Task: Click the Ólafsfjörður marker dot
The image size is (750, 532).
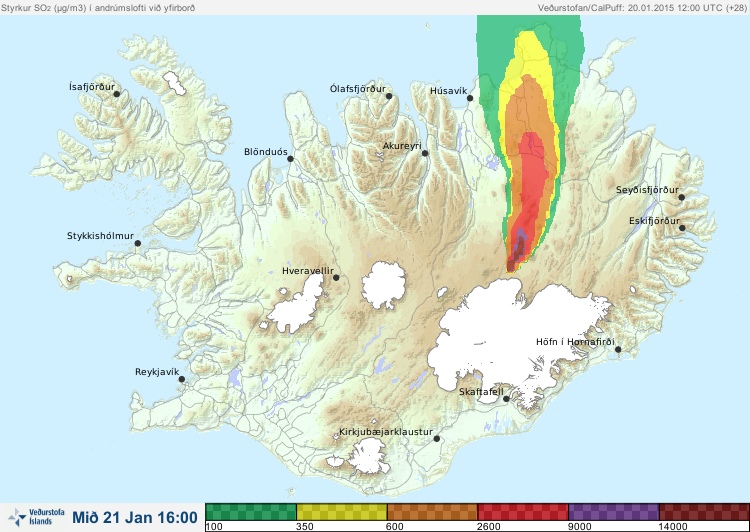Action: (x=389, y=96)
